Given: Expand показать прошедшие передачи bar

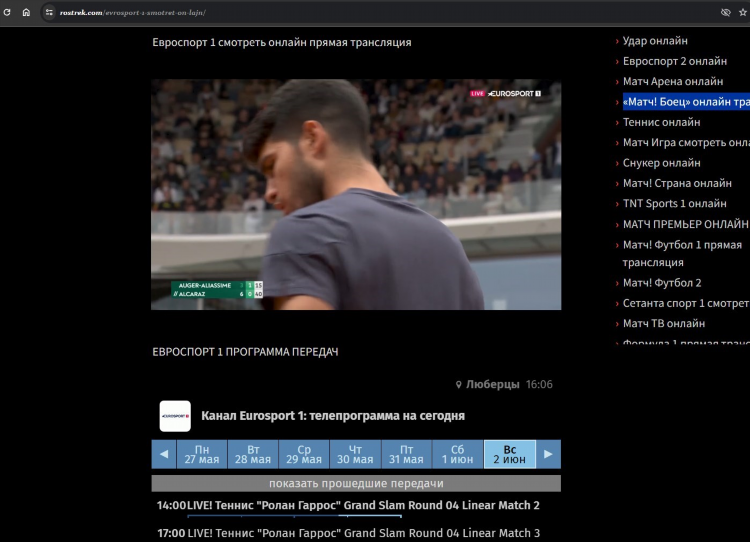Looking at the screenshot, I should point(356,483).
